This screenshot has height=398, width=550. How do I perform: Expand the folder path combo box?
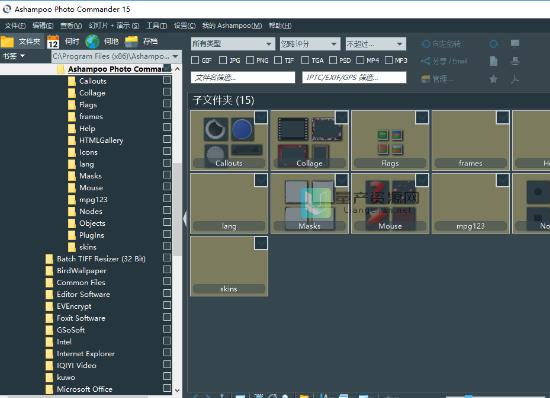[x=116, y=56]
